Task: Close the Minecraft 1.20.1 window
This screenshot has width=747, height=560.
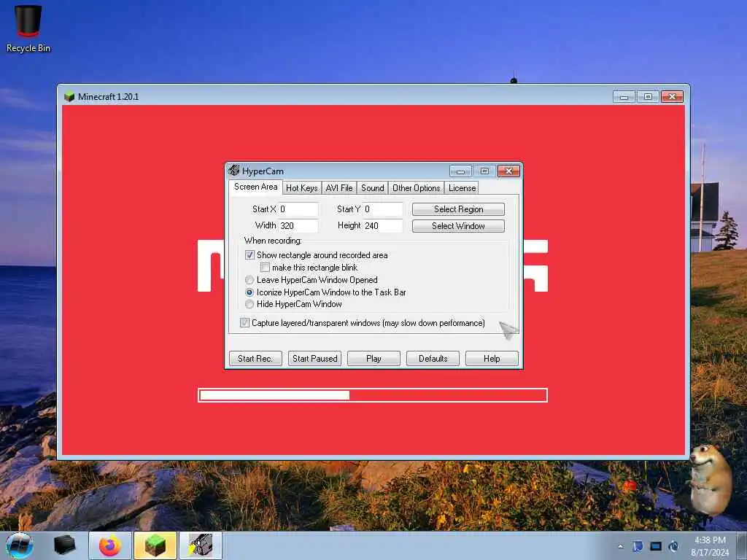Action: tap(672, 97)
